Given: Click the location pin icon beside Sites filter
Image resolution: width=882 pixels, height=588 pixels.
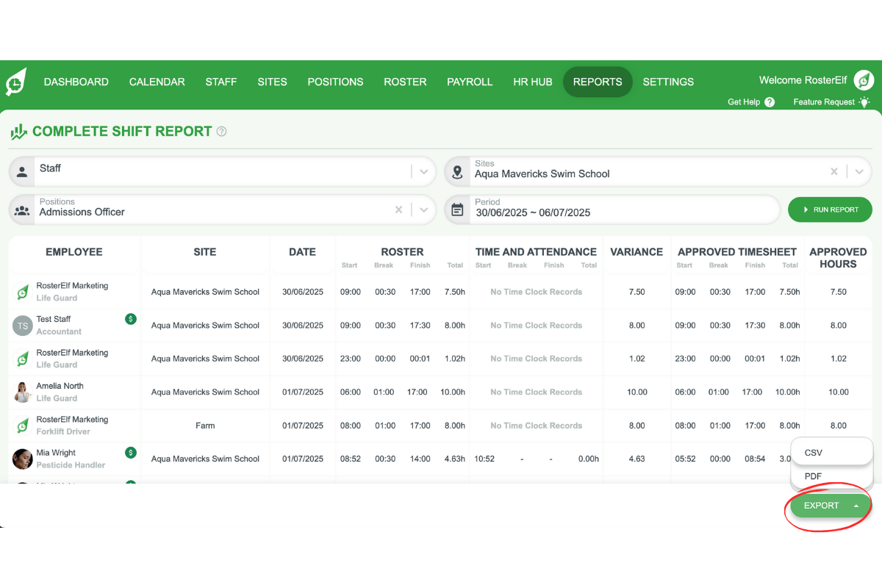Looking at the screenshot, I should (x=457, y=171).
